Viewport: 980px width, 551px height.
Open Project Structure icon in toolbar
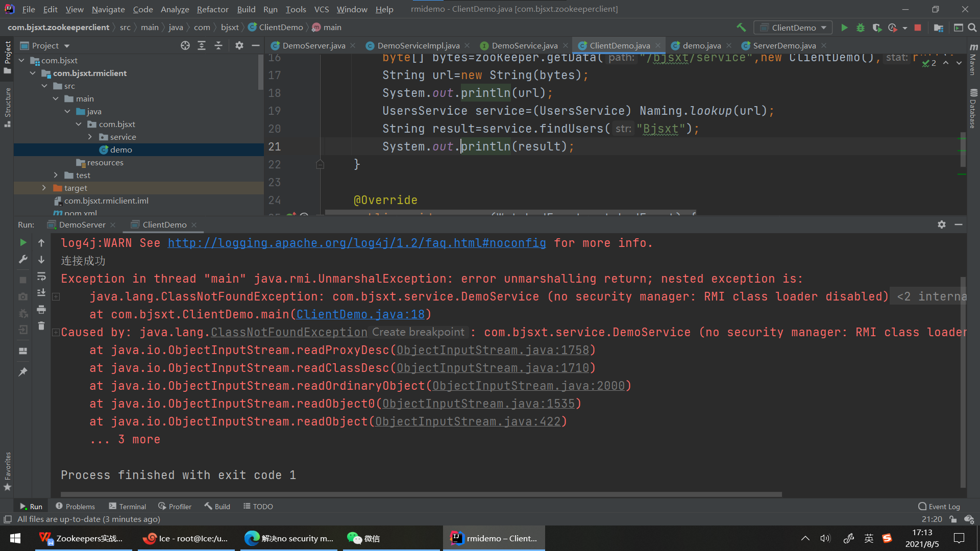click(x=938, y=28)
